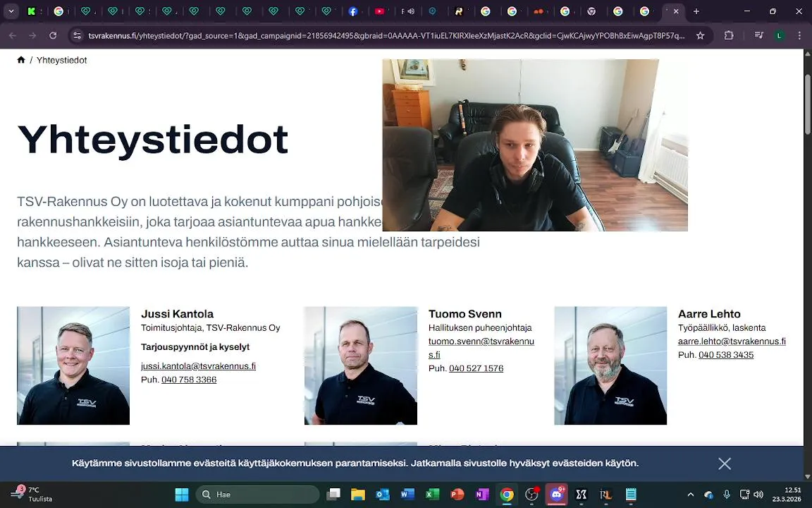Switch to the Kick tab with green K

pos(32,11)
